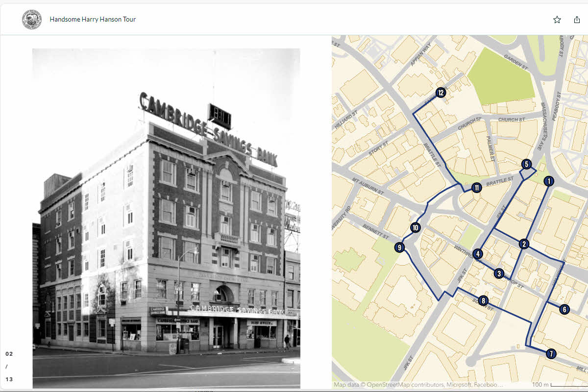Select tour stop marker 4

coord(478,254)
